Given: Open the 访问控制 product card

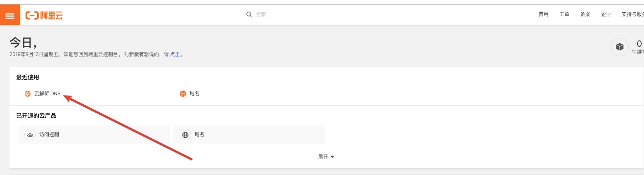Looking at the screenshot, I should click(93, 135).
